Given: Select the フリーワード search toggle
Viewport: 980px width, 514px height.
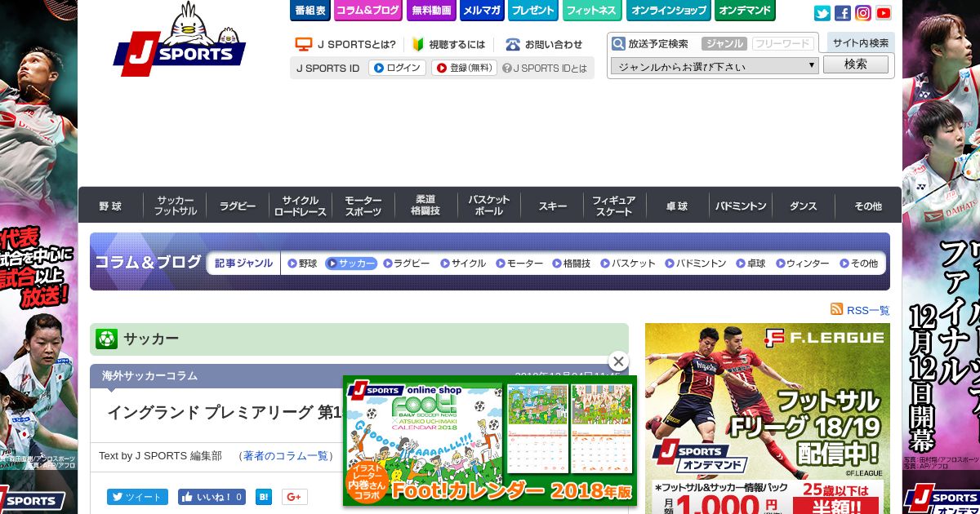Looking at the screenshot, I should 782,43.
